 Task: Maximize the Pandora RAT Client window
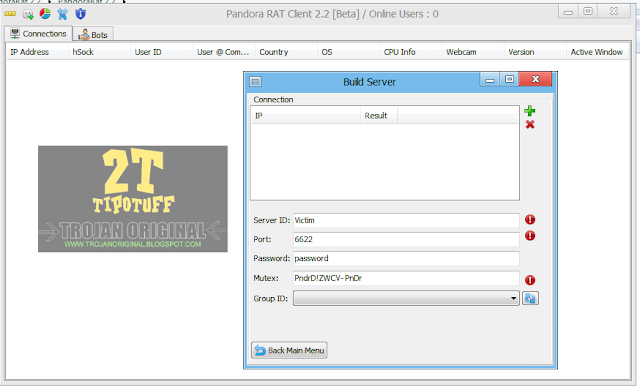point(588,11)
